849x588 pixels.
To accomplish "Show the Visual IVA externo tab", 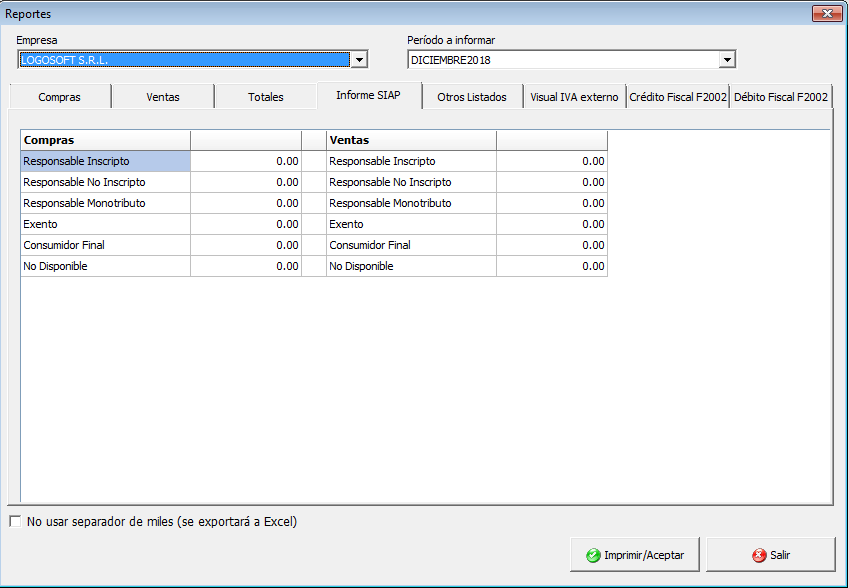I will 574,97.
